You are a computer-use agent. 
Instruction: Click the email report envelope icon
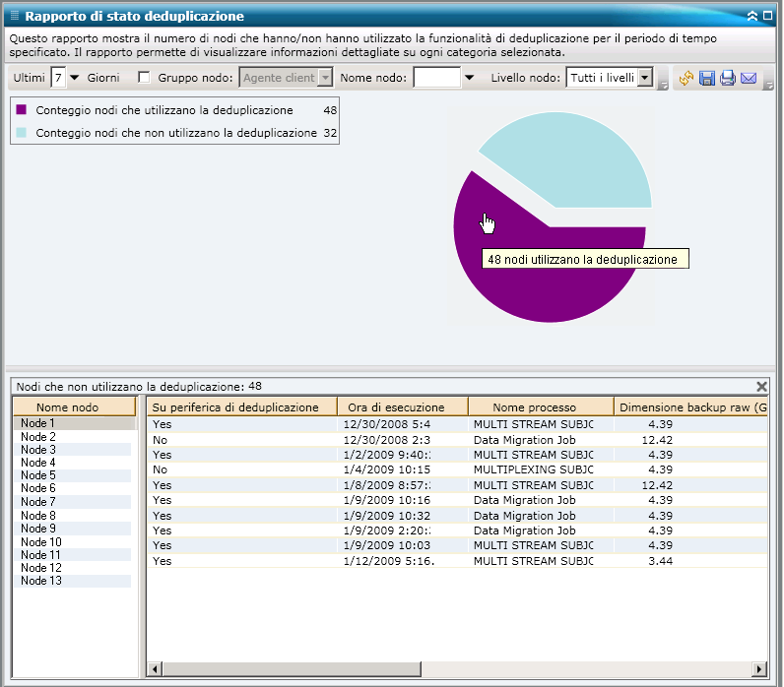(x=749, y=78)
